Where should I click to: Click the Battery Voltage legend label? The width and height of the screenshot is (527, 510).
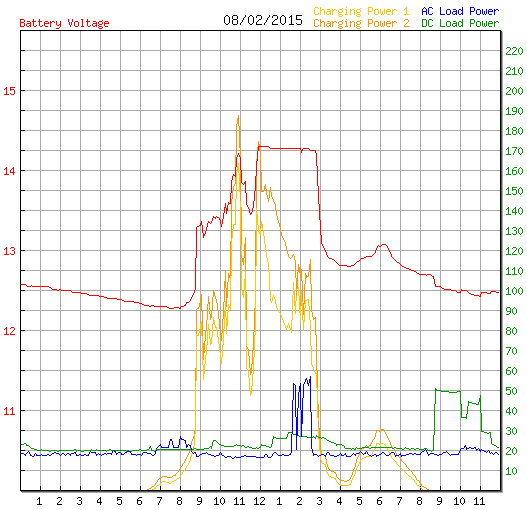64,23
